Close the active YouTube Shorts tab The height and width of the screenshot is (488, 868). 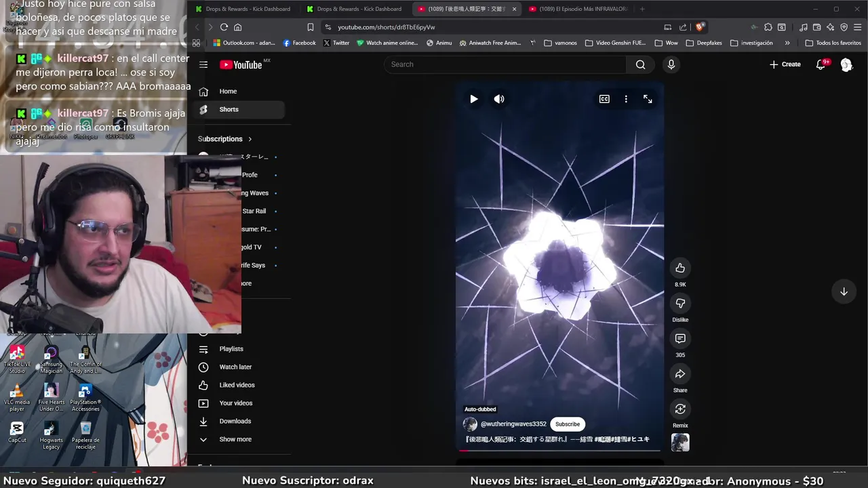(514, 9)
